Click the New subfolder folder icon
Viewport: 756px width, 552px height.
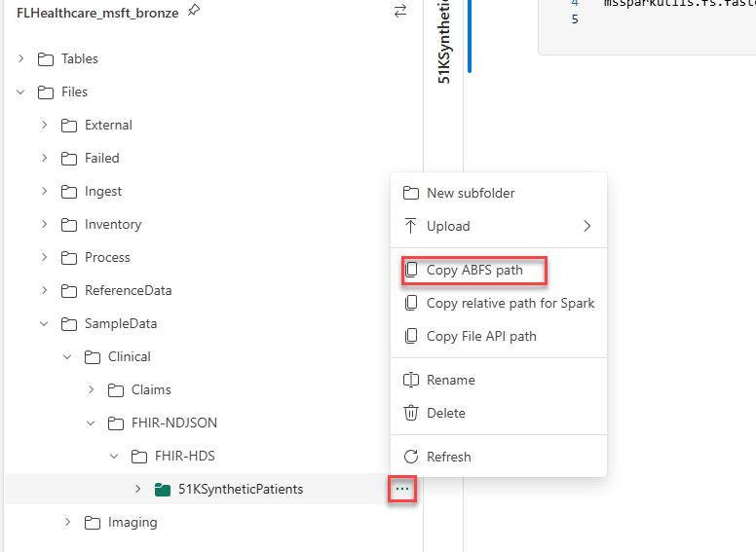[x=411, y=193]
